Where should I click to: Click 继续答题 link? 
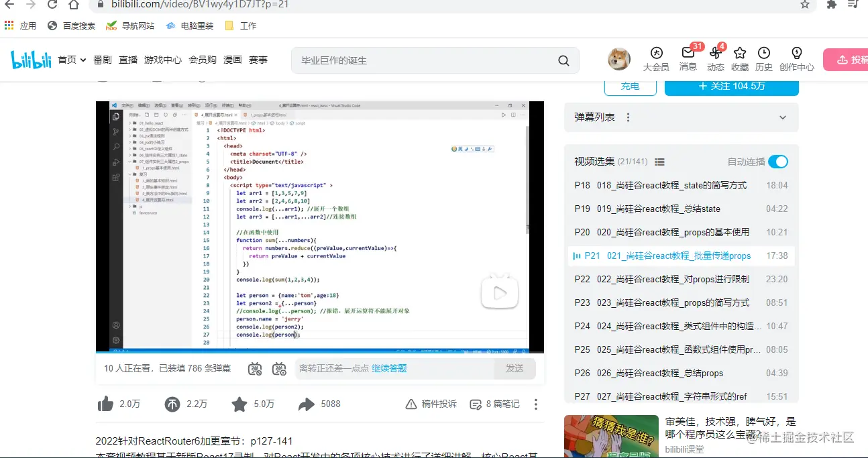[389, 368]
